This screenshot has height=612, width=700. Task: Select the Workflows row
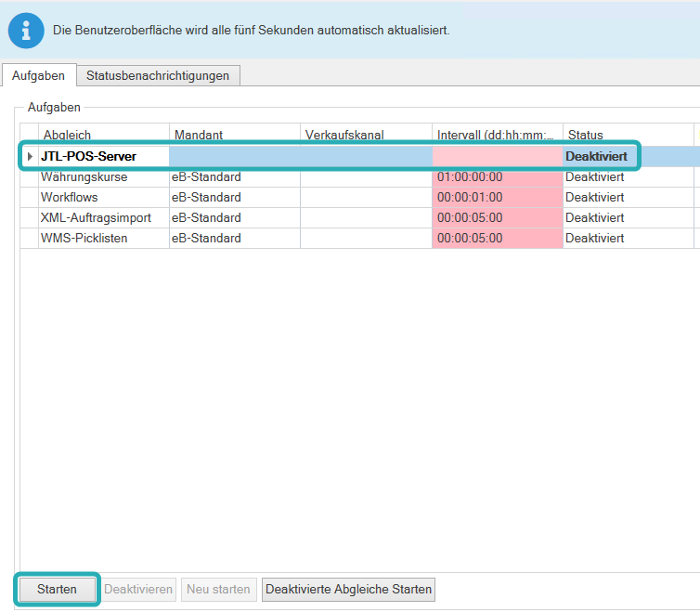pos(360,198)
